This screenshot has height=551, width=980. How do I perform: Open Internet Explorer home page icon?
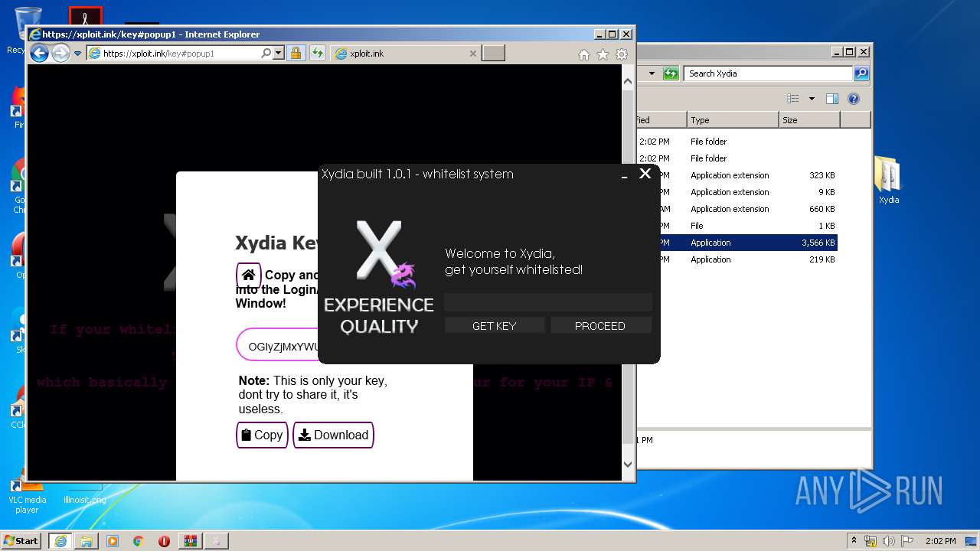(x=584, y=54)
